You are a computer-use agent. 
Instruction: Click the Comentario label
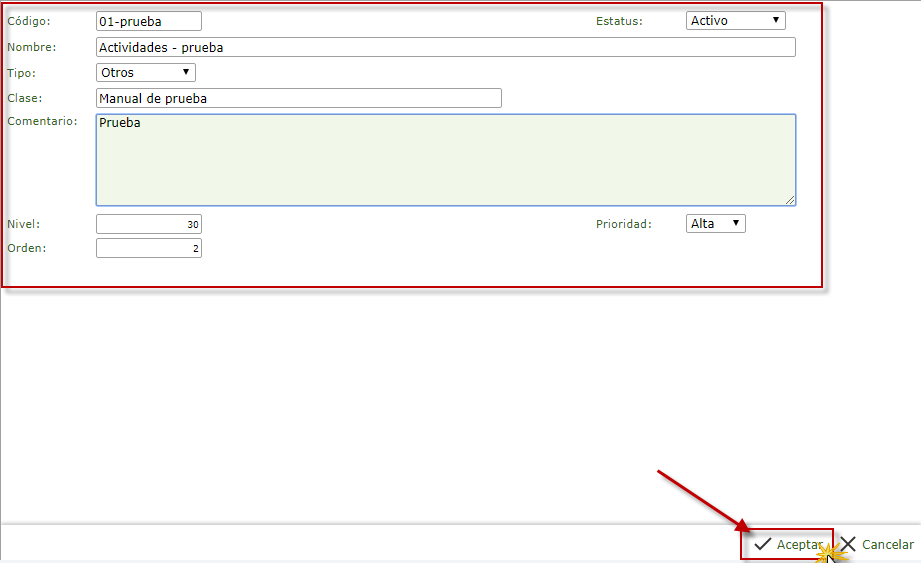[42, 121]
